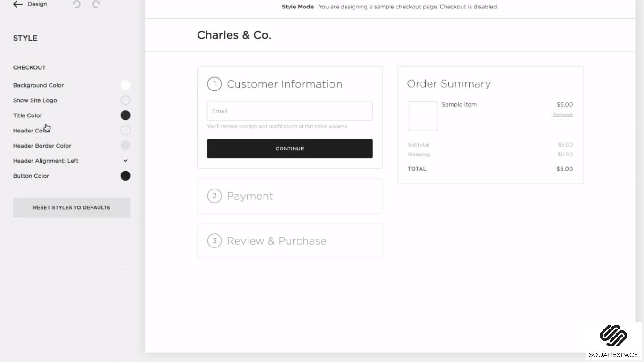Click the redo arrow icon
The image size is (644, 362).
pos(96,4)
